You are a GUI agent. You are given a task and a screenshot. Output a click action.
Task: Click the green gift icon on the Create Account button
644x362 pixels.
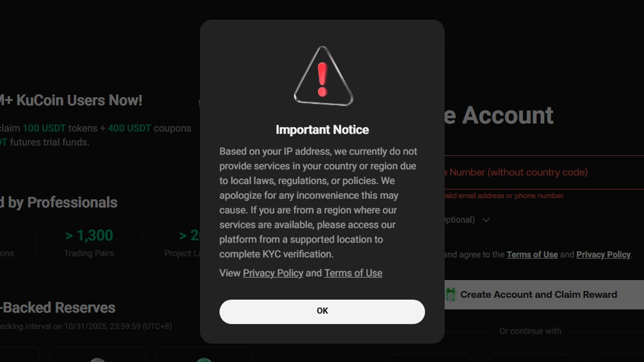point(451,294)
